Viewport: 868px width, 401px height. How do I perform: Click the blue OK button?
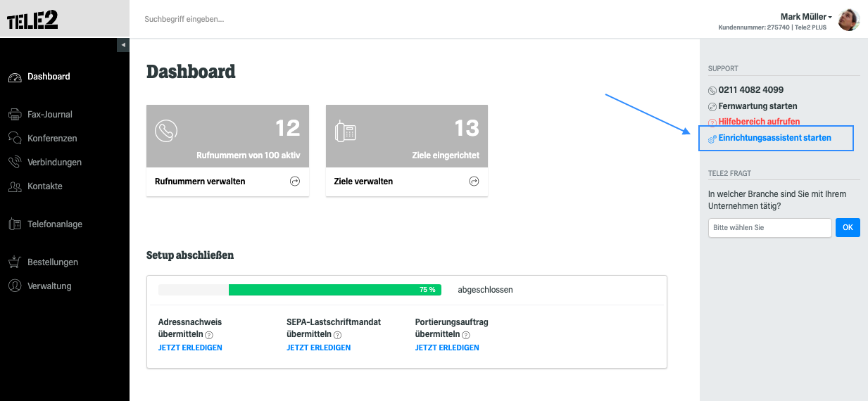(x=848, y=228)
